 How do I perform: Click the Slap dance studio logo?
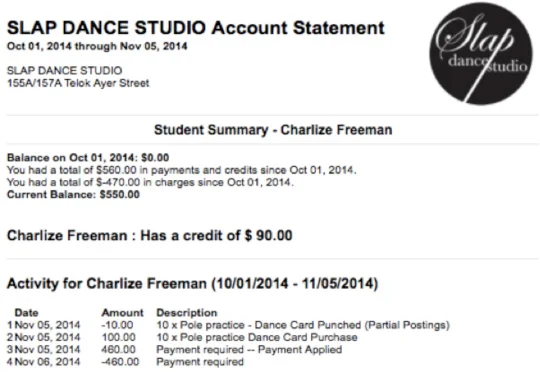click(481, 53)
